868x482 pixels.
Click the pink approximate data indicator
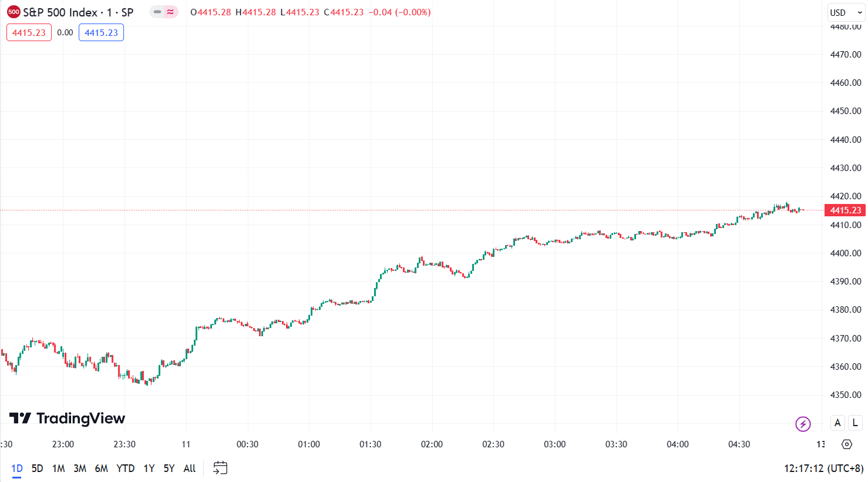point(170,12)
